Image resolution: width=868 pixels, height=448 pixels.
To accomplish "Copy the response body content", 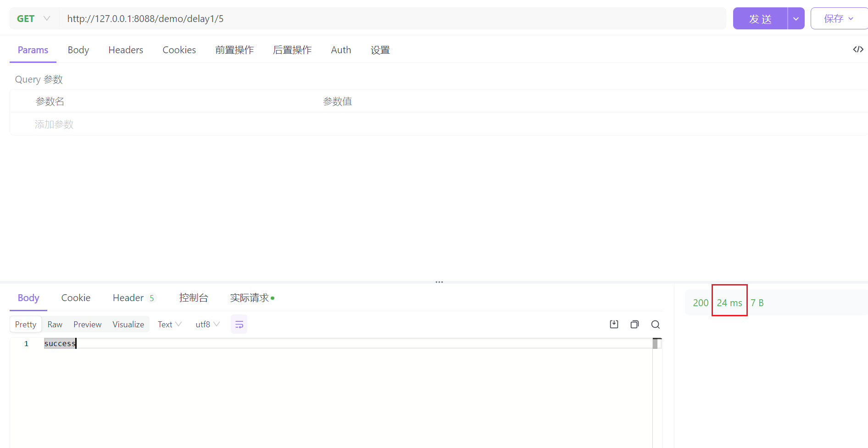I will [x=634, y=325].
